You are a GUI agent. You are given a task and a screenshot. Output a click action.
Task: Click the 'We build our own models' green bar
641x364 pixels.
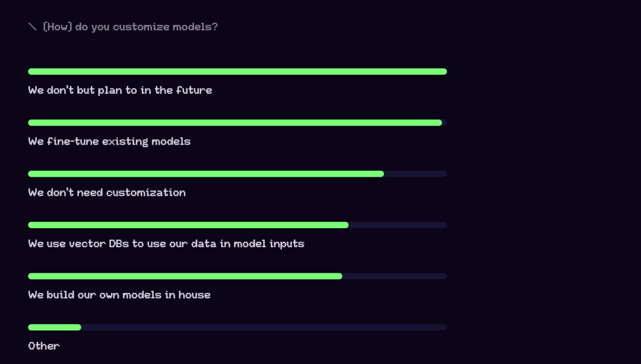[185, 276]
